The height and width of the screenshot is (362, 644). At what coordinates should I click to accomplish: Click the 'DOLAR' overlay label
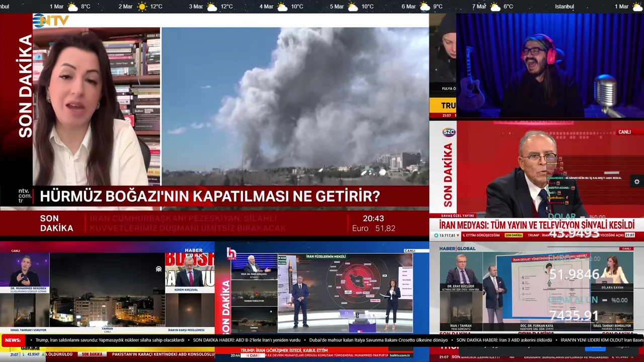tap(561, 217)
